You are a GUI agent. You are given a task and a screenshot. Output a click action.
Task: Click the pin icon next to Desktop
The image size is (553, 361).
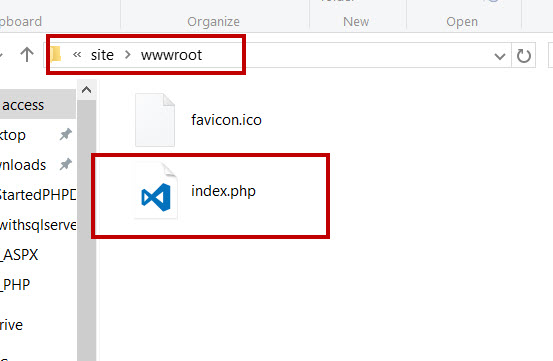[66, 134]
